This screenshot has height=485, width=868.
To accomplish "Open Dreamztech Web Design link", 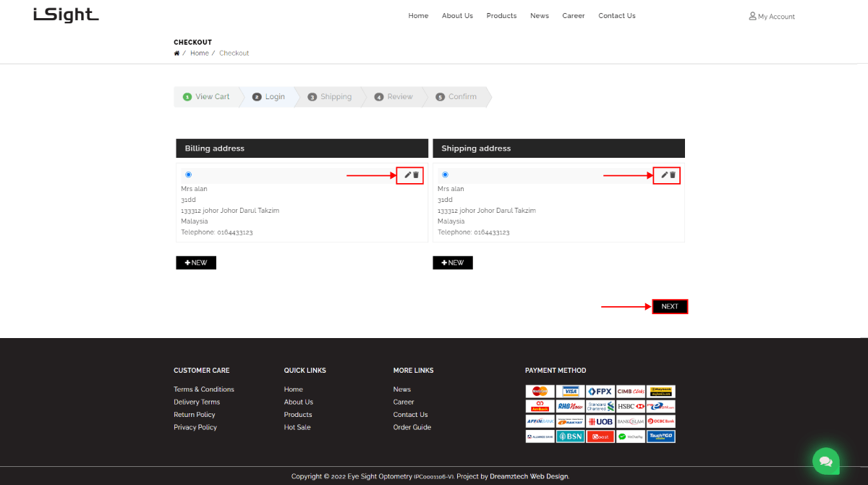I will tap(529, 476).
